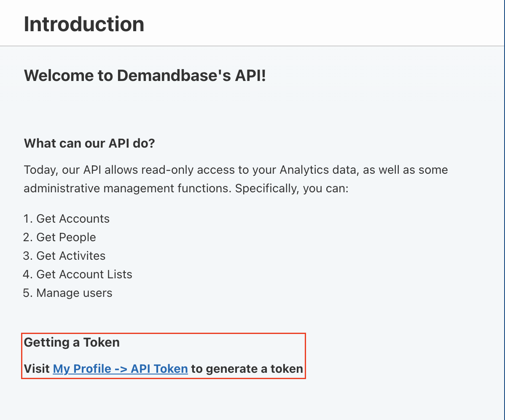Click the 'to generate a token' text
505x420 pixels.
247,369
